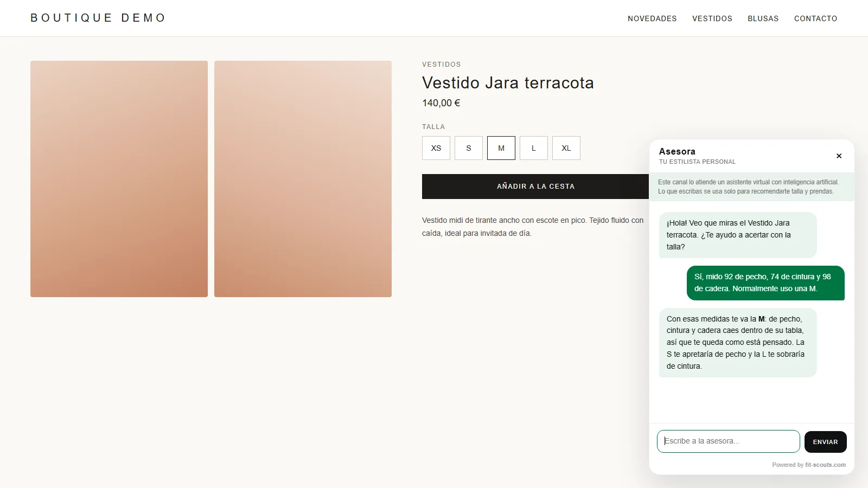Click the Vestidos category label above title

tap(442, 65)
